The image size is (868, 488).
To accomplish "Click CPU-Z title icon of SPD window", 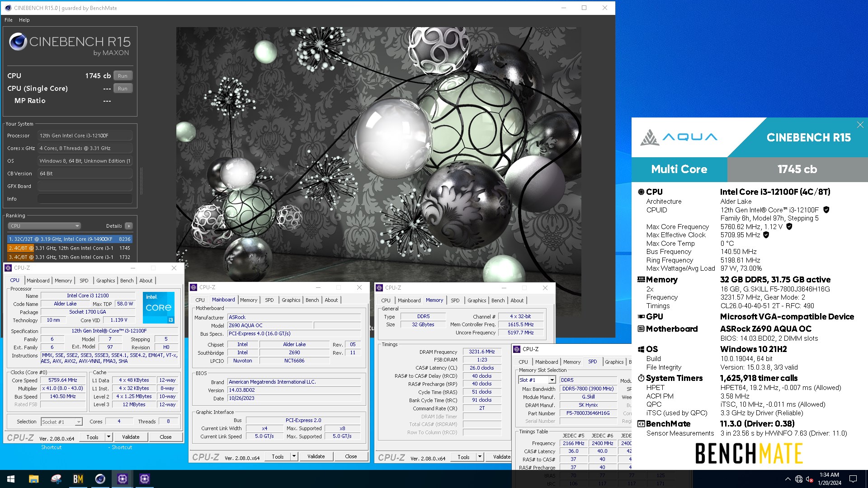I will [x=517, y=349].
